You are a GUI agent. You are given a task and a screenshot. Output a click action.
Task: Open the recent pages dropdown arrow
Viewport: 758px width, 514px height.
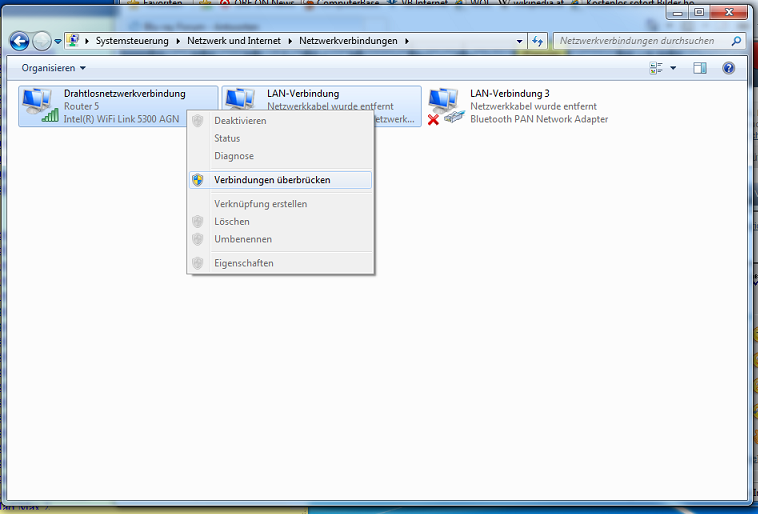point(58,42)
